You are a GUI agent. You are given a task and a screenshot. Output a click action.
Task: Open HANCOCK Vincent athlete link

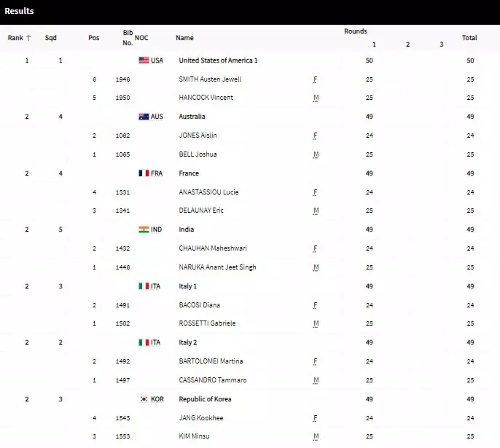pos(206,98)
